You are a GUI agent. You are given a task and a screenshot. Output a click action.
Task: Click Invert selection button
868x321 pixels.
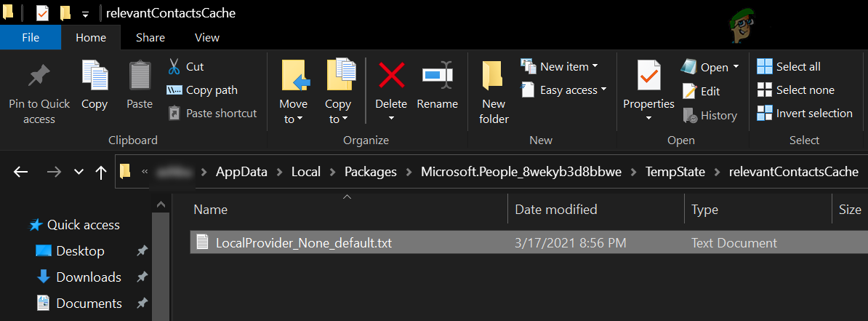coord(805,114)
